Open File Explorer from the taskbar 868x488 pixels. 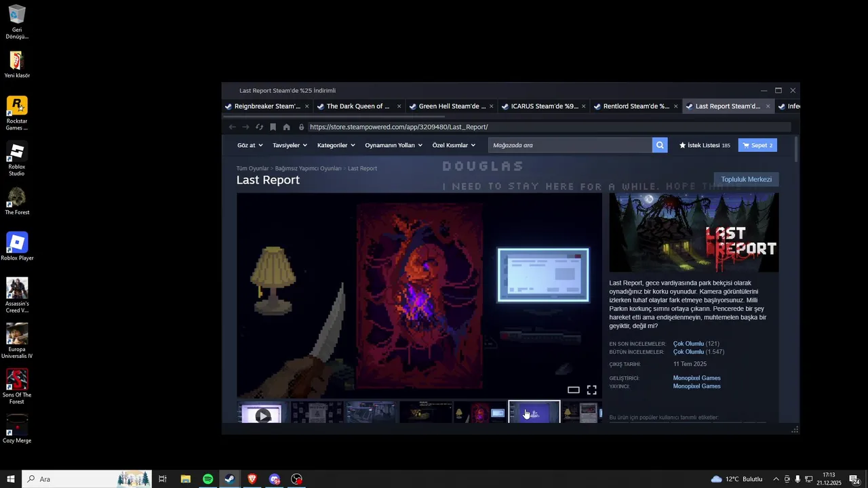point(185,479)
